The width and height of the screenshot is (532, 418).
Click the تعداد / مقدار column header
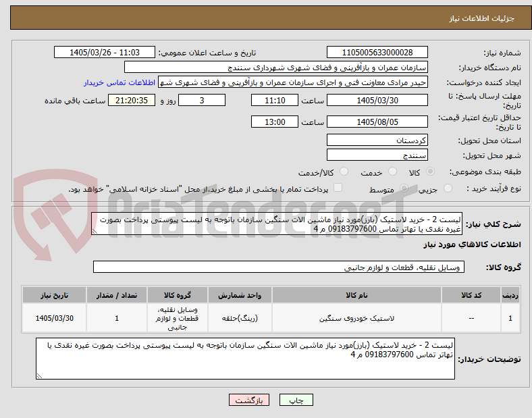click(117, 295)
